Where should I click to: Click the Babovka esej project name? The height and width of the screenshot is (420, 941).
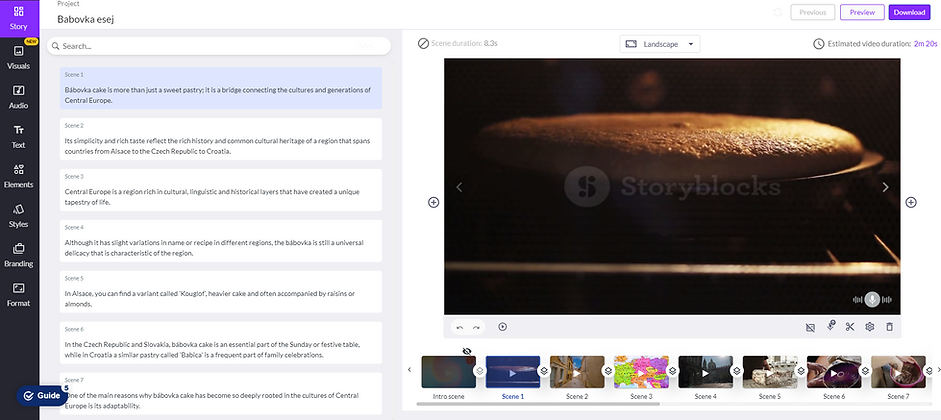pos(86,19)
